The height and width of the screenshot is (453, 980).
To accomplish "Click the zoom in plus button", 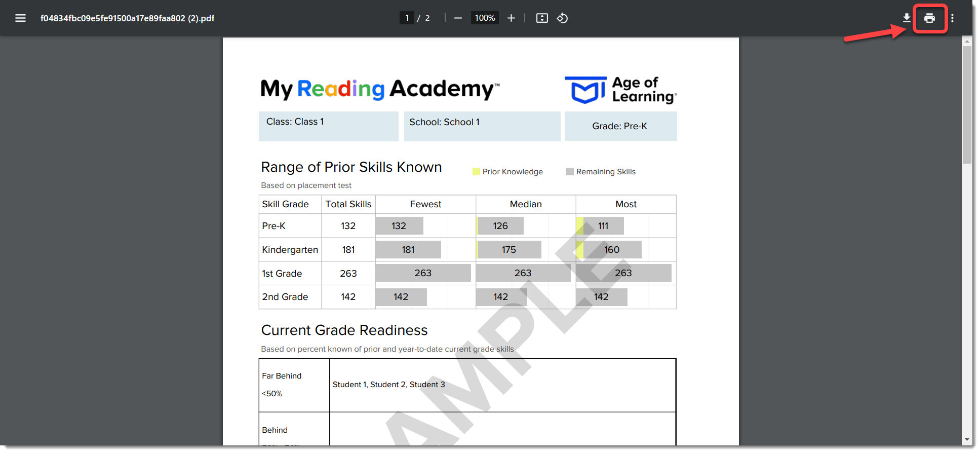I will pyautogui.click(x=511, y=18).
